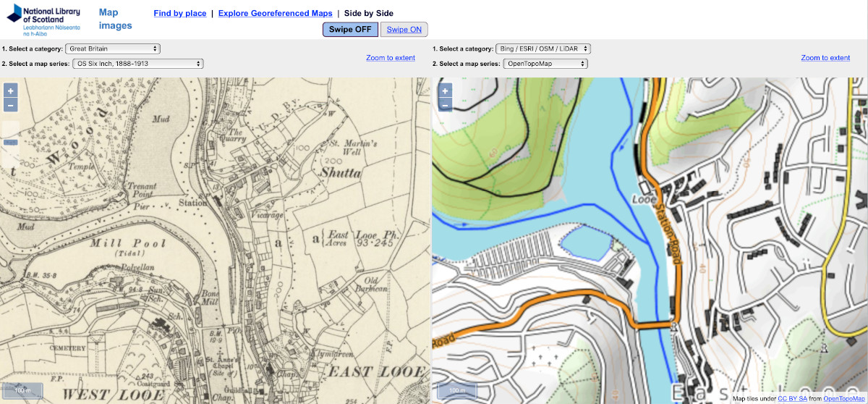Image resolution: width=868 pixels, height=404 pixels.
Task: Open the left Great Britain category dropdown
Action: [112, 49]
